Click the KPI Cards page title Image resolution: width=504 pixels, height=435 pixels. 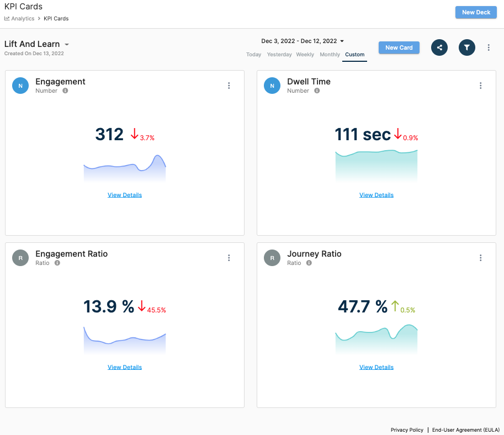23,7
